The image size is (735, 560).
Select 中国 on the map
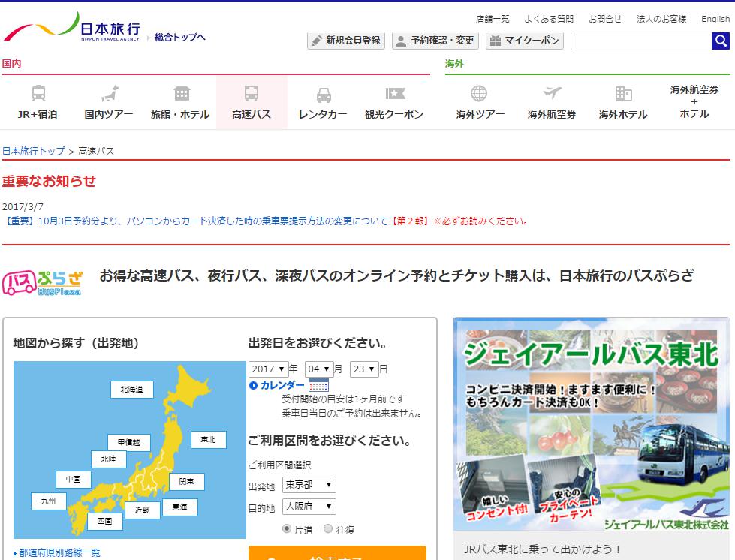(73, 480)
